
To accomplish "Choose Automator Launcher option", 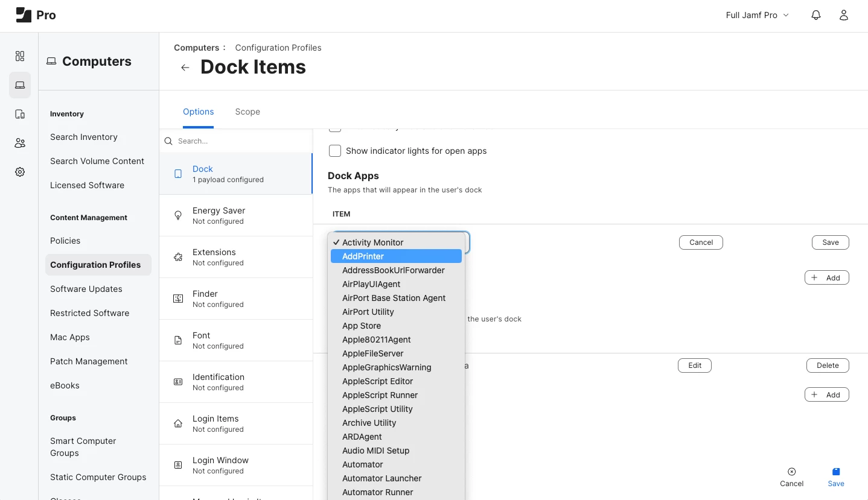I will 396,478.
